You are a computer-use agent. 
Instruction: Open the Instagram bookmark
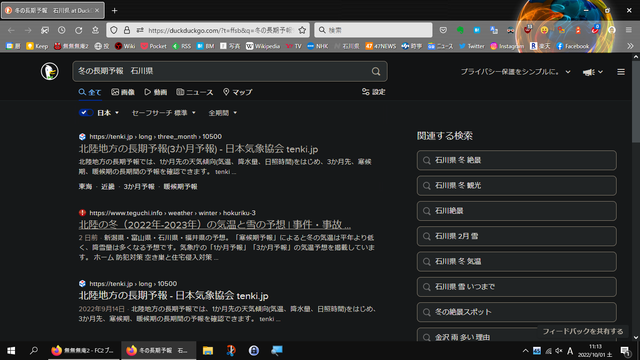(507, 46)
